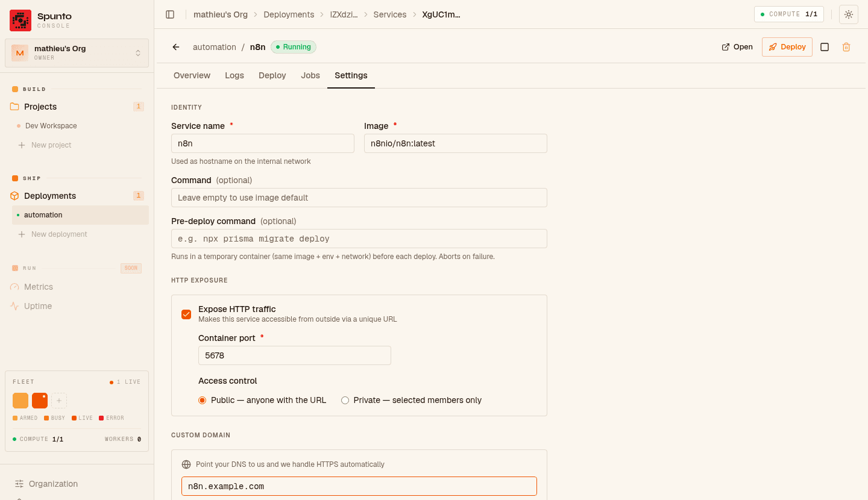Click the Projects folder icon
Viewport: 868px width, 500px height.
pyautogui.click(x=14, y=107)
